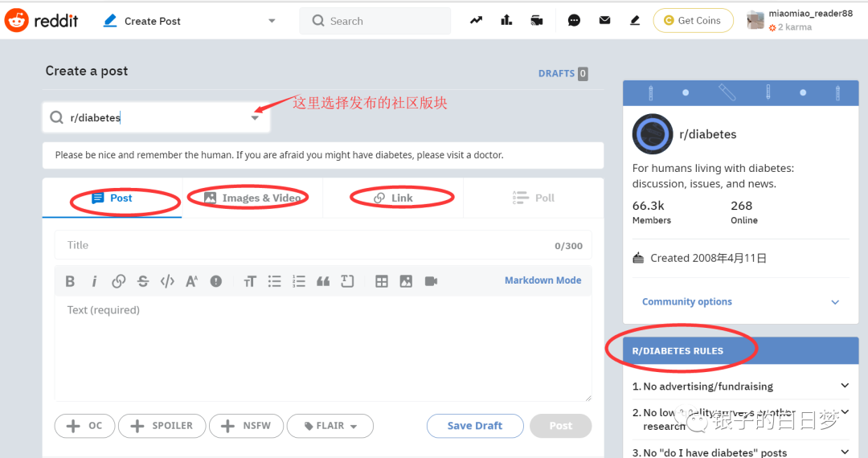
Task: Insert a table in the editor
Action: pyautogui.click(x=382, y=281)
